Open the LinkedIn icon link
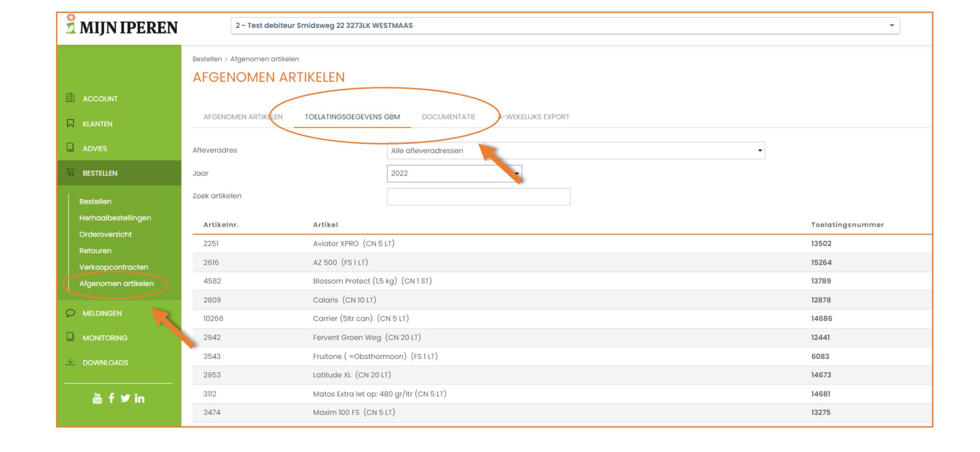The image size is (980, 452). coord(140,398)
